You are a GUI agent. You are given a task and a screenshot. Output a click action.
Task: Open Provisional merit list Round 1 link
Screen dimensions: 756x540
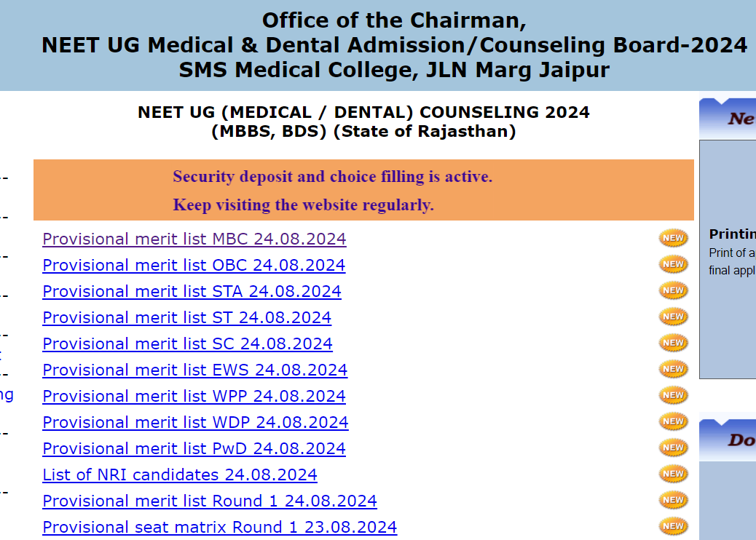click(x=210, y=501)
